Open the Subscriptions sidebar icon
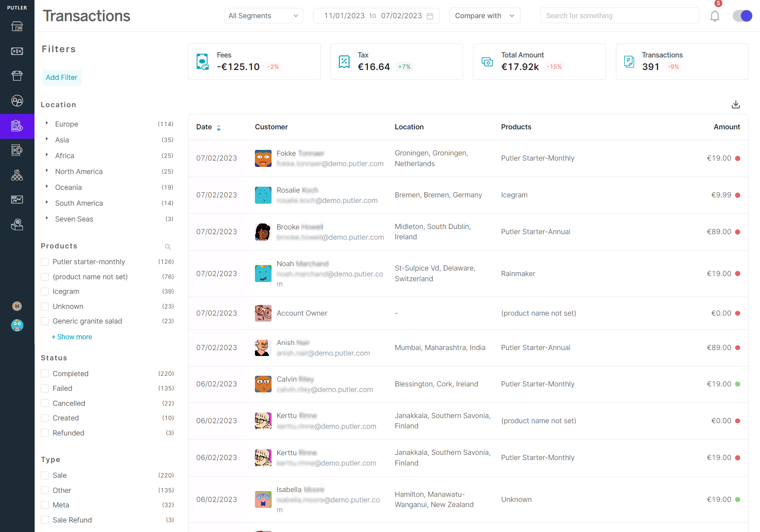This screenshot has height=532, width=760. 17,150
